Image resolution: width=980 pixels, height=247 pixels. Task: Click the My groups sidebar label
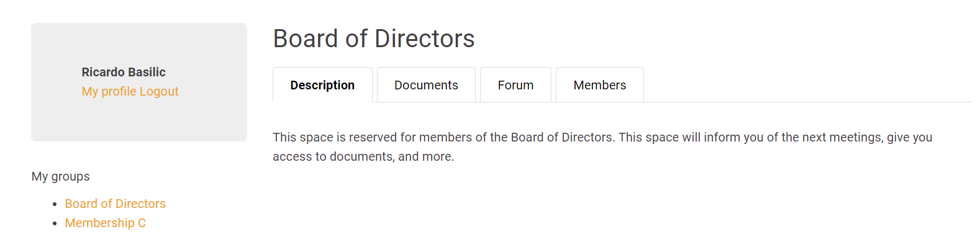60,176
